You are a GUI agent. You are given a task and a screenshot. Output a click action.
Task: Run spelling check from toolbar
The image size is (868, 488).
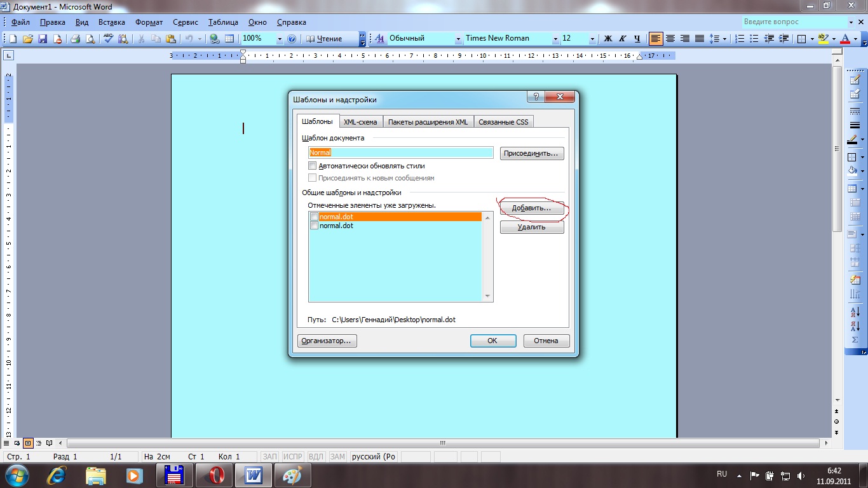[108, 39]
